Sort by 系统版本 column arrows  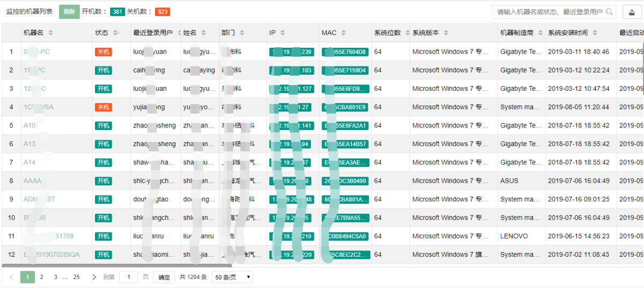[445, 33]
